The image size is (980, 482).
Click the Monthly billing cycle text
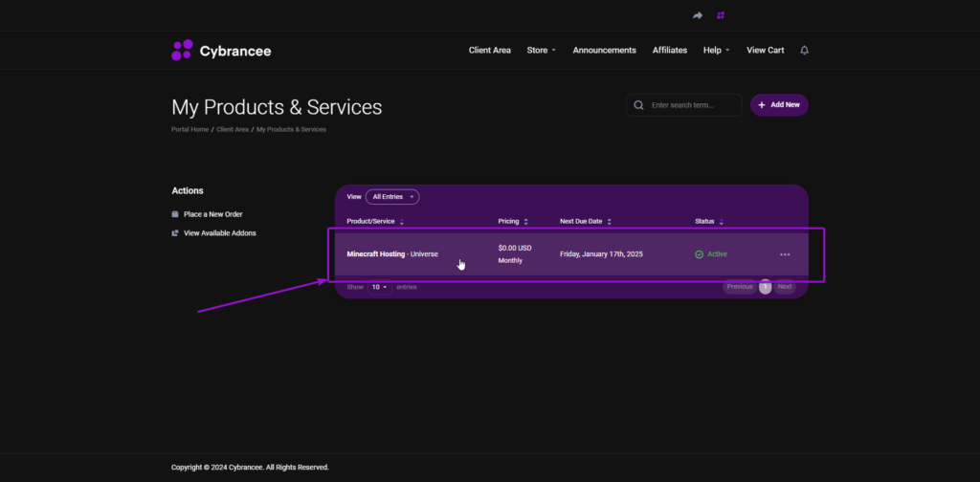(x=510, y=260)
